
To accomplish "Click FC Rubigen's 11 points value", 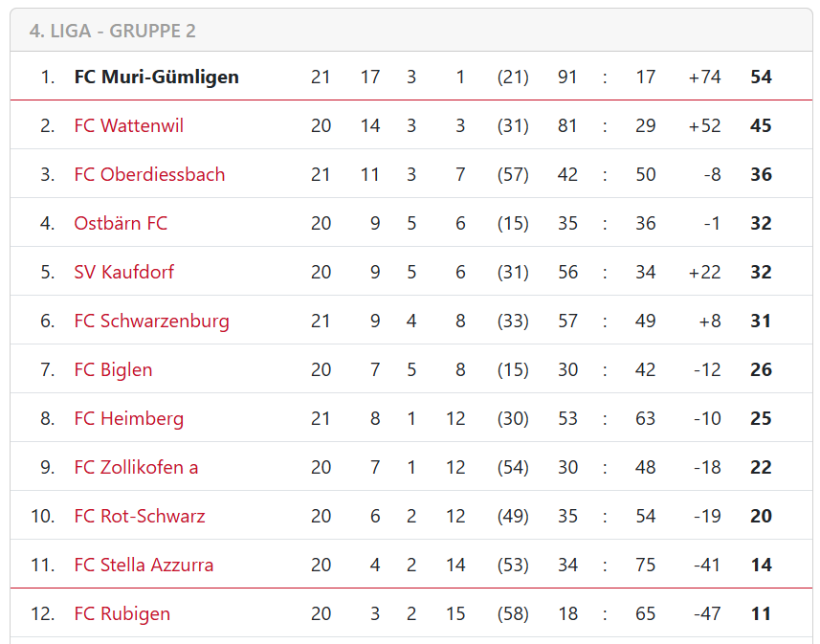I will click(x=761, y=613).
